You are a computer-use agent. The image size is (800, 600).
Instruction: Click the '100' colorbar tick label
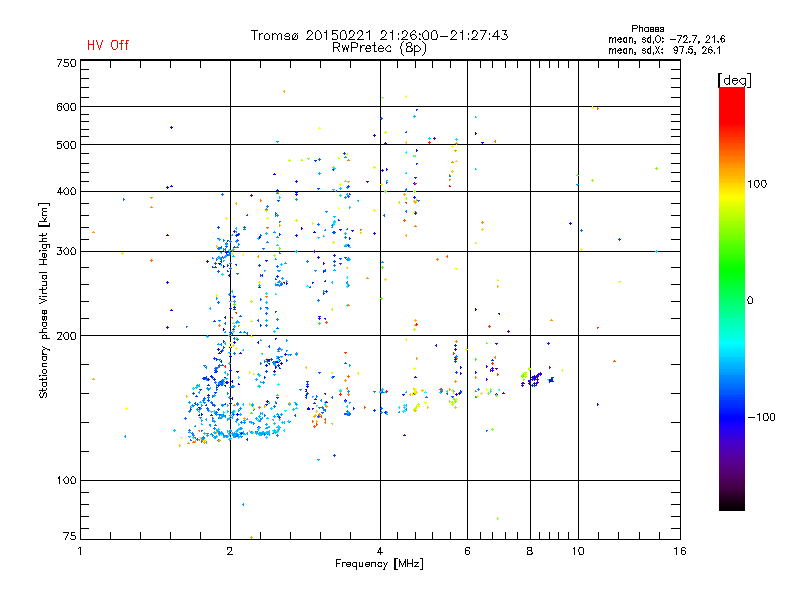coord(757,184)
